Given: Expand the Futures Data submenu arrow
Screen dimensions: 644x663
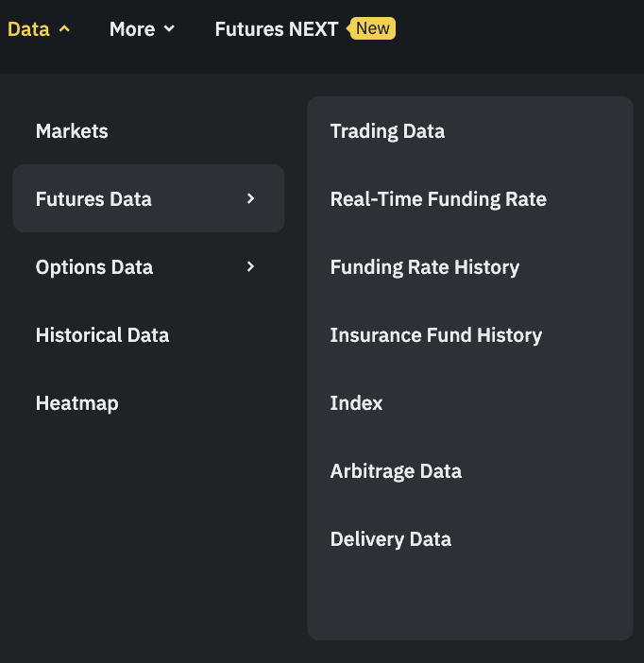Looking at the screenshot, I should (x=250, y=198).
